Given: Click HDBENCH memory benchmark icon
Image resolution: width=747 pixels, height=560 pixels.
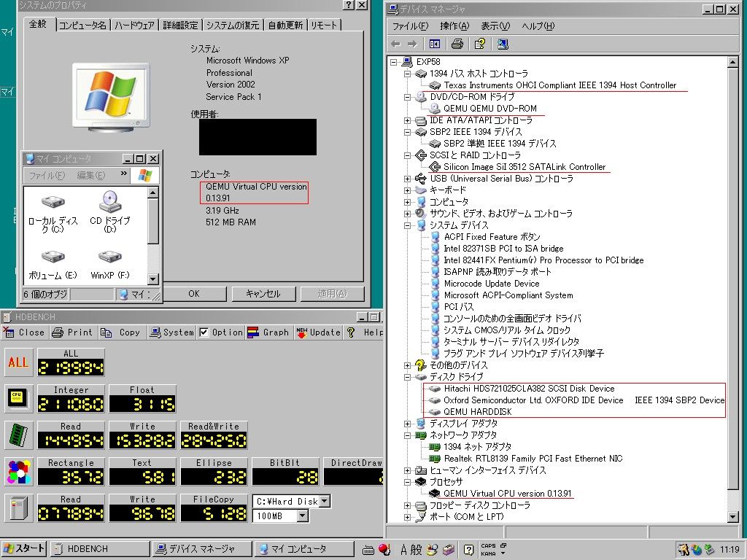Looking at the screenshot, I should pyautogui.click(x=18, y=436).
